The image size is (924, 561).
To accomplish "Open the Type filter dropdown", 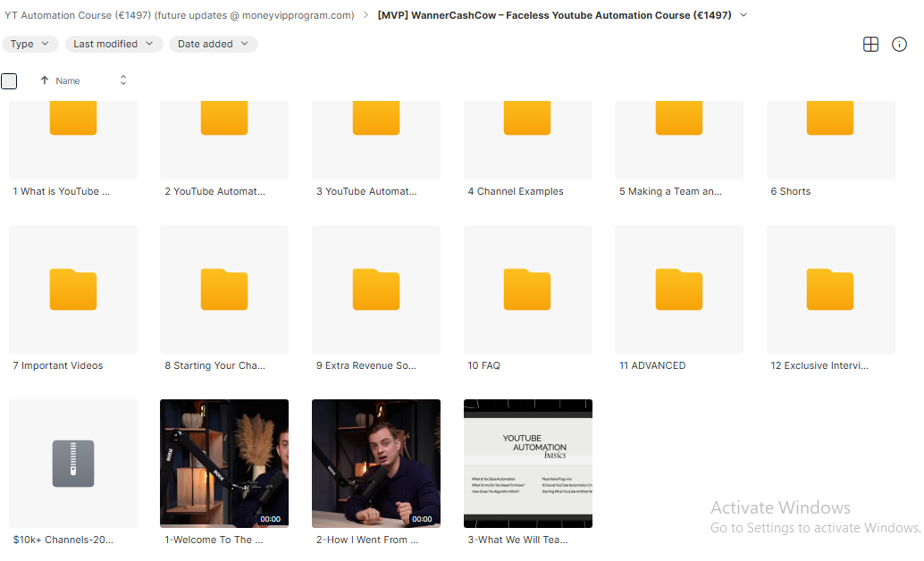I will [30, 44].
